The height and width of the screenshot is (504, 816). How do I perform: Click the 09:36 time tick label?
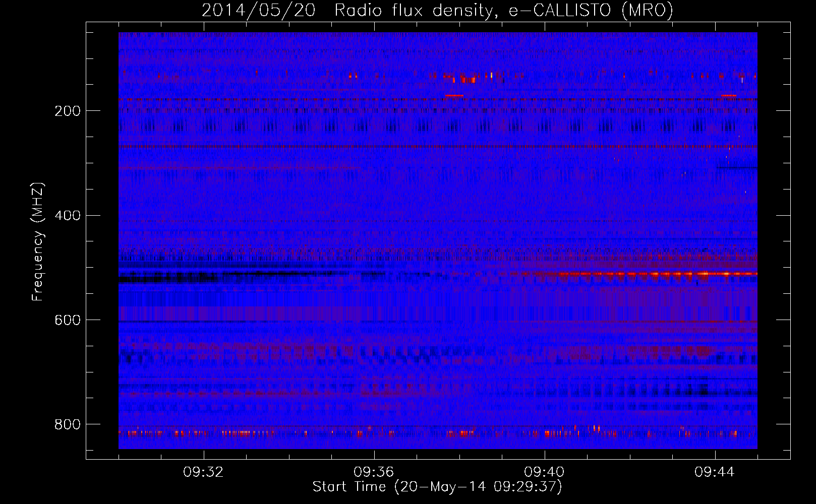[374, 472]
